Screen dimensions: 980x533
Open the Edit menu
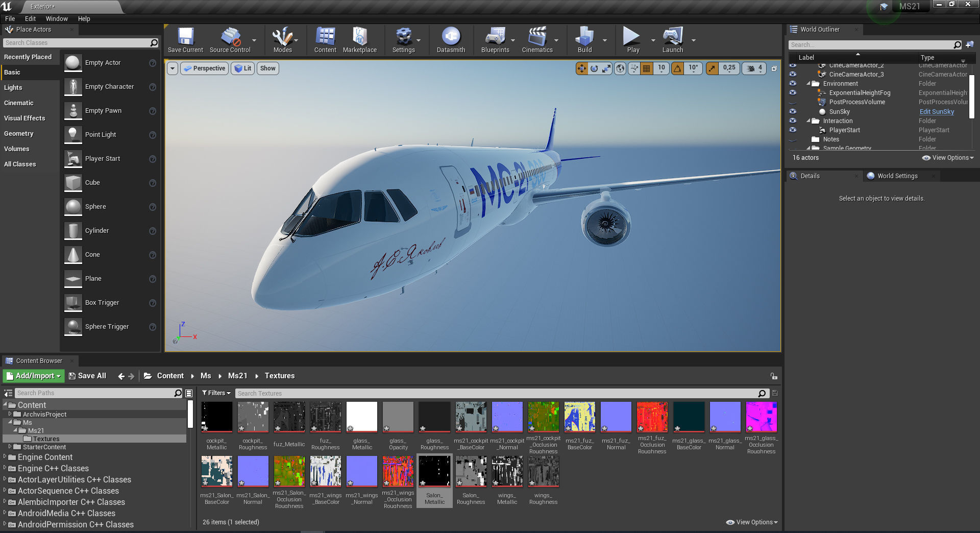30,19
